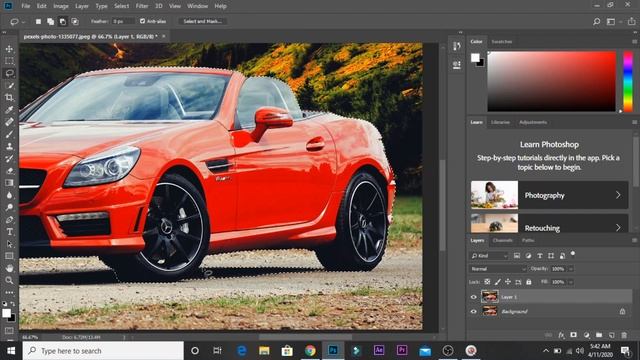Click the New selection mode icon
This screenshot has width=640, height=360.
[x=38, y=21]
